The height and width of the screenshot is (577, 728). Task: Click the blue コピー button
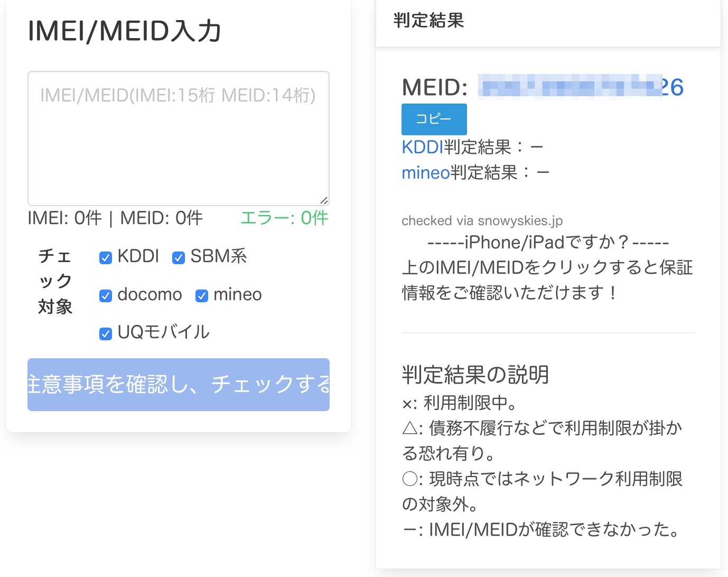point(434,119)
